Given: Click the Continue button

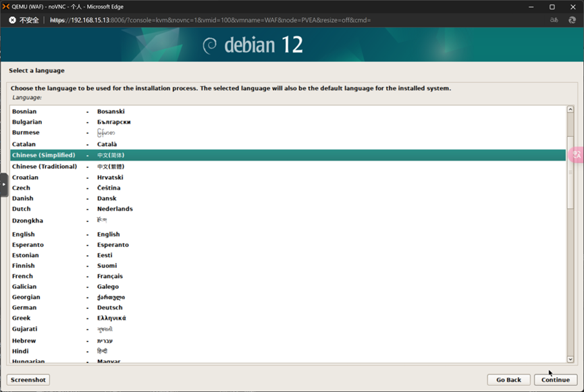Looking at the screenshot, I should [556, 380].
